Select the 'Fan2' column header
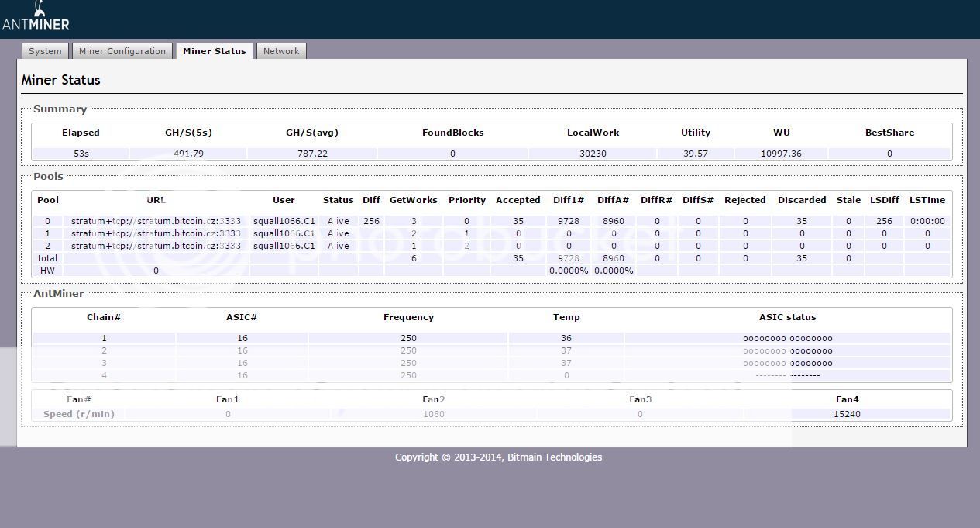 tap(434, 399)
